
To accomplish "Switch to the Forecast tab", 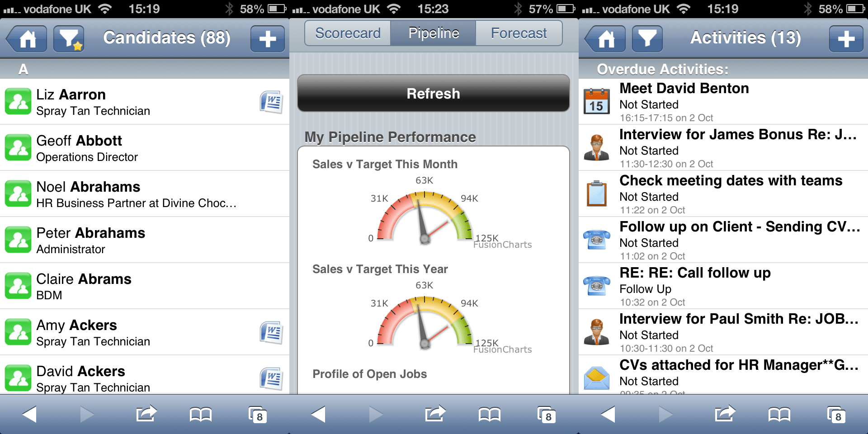I will coord(519,33).
